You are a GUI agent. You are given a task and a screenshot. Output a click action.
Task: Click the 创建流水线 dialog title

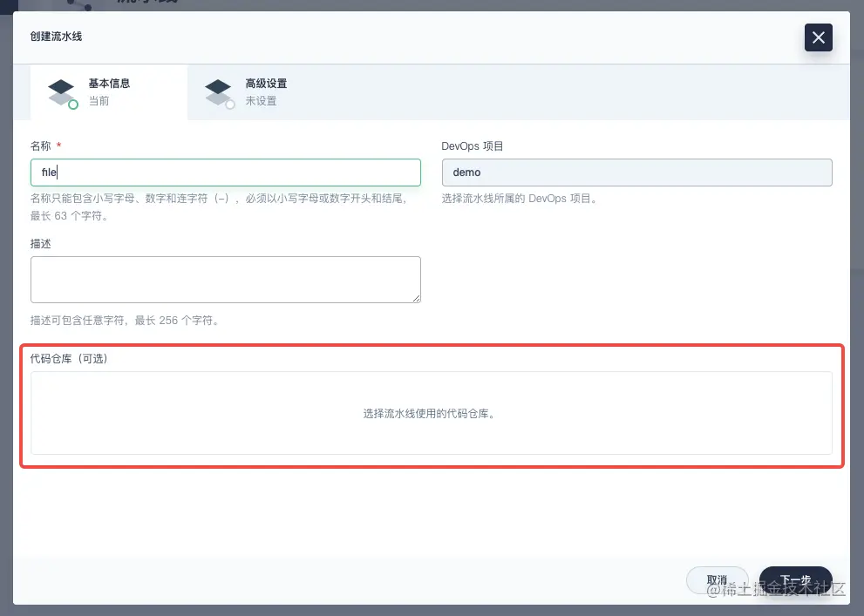pos(56,37)
